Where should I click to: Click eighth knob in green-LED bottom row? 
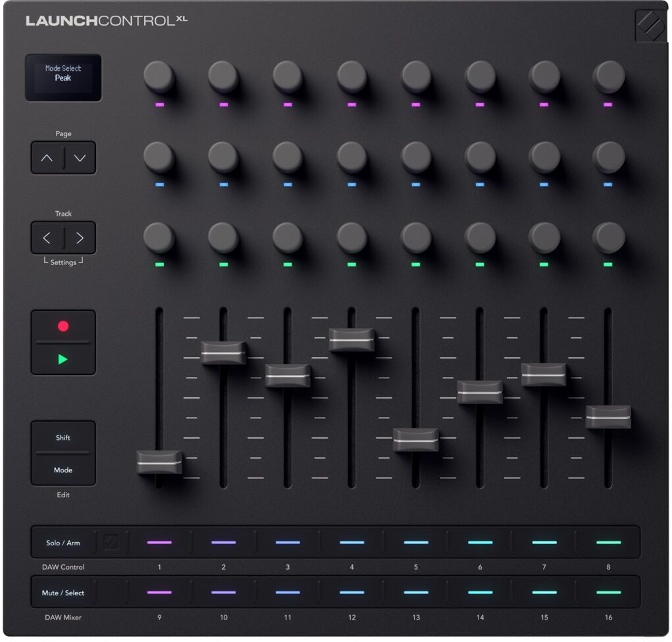(609, 237)
